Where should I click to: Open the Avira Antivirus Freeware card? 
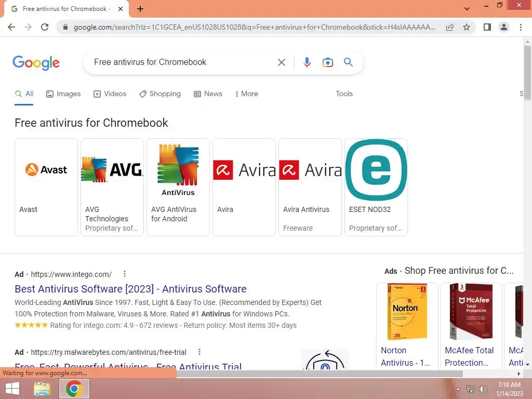[310, 187]
